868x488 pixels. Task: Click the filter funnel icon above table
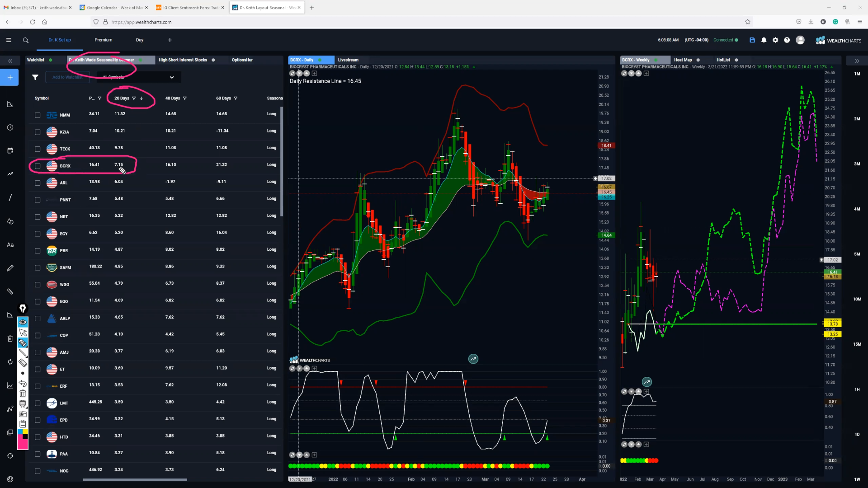coord(35,77)
